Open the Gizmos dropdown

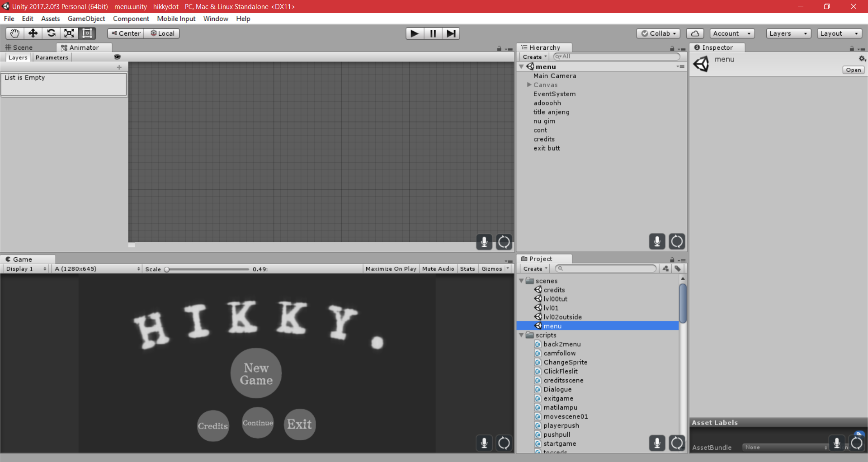point(495,269)
